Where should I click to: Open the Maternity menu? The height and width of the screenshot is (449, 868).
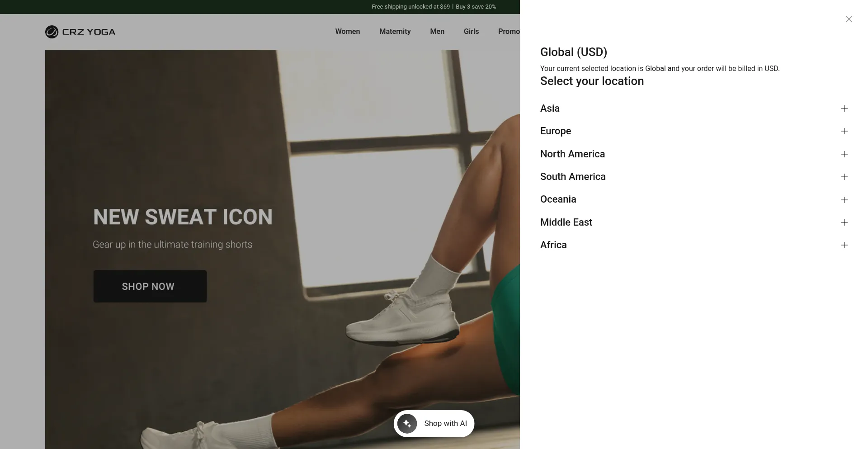[395, 32]
